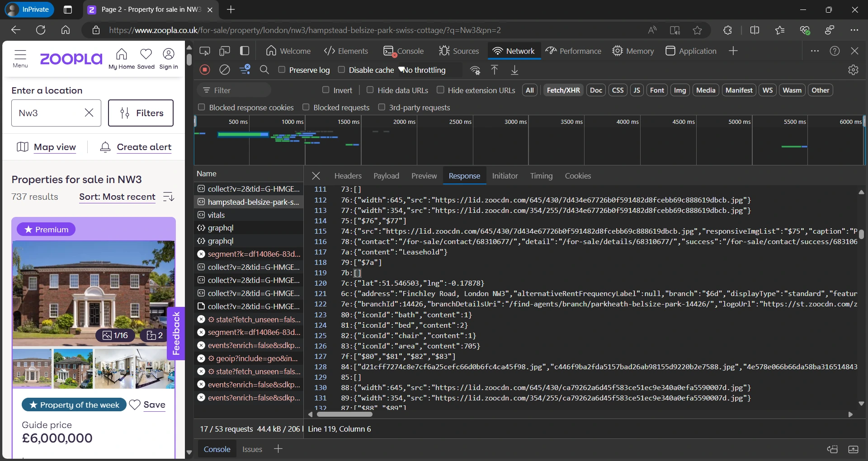Click the Export HAR download arrow

[514, 70]
